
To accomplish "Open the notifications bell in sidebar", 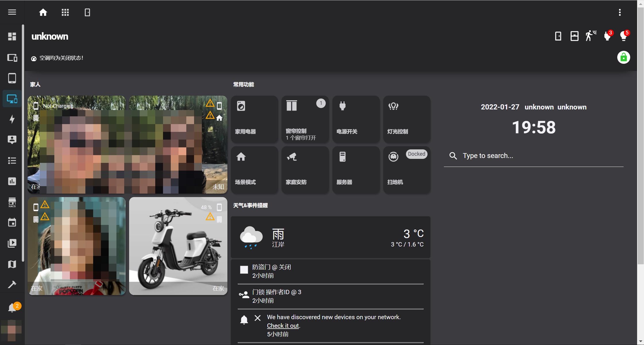I will pos(12,308).
